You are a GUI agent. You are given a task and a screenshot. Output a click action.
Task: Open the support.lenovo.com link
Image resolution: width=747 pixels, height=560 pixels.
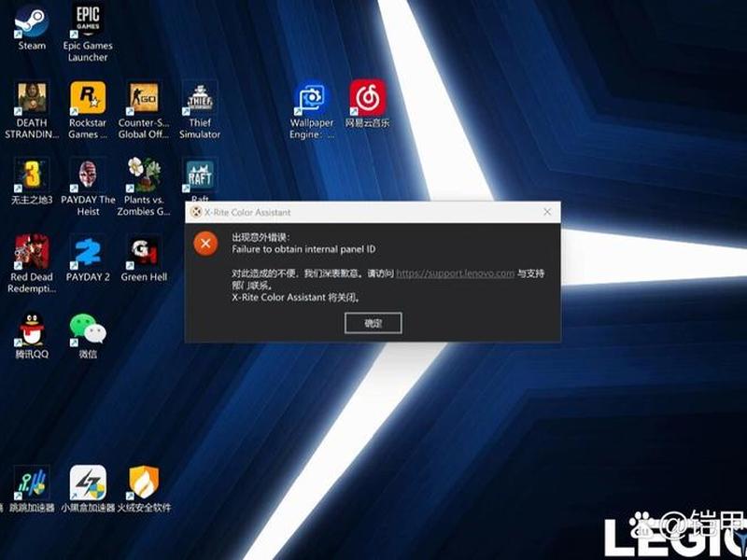pos(455,273)
